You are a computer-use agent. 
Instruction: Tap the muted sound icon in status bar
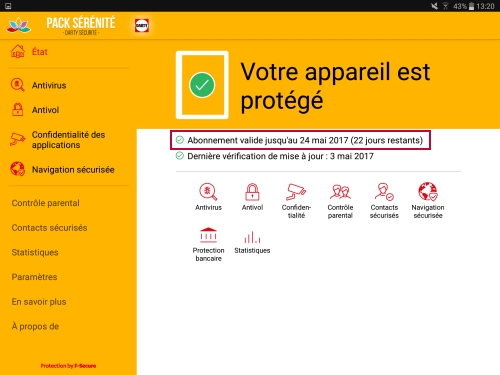[x=434, y=6]
